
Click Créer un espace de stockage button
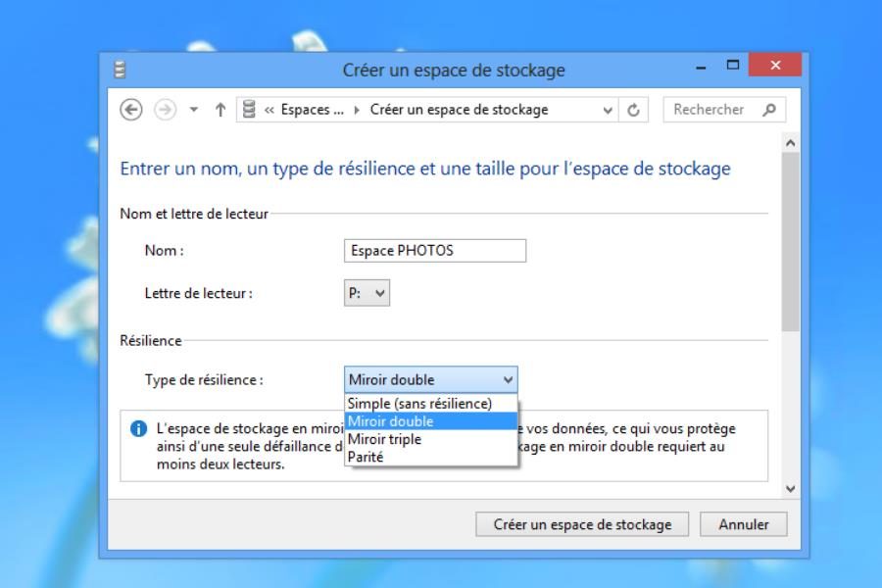582,524
